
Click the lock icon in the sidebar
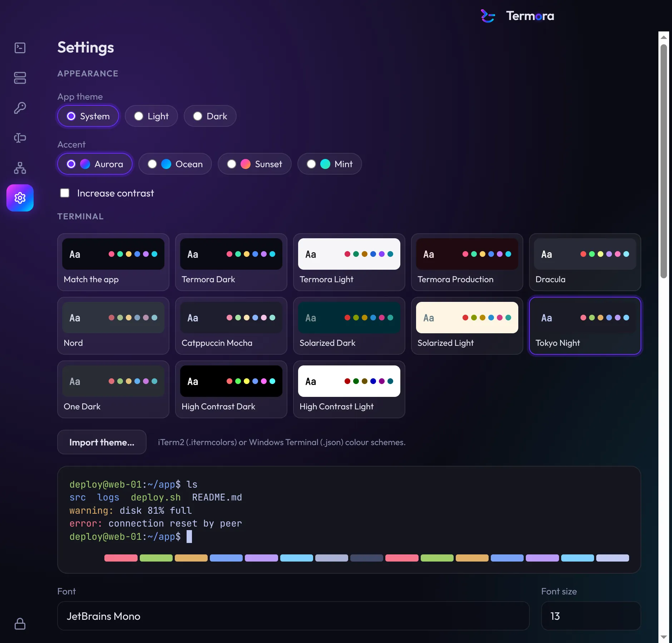[x=20, y=624]
